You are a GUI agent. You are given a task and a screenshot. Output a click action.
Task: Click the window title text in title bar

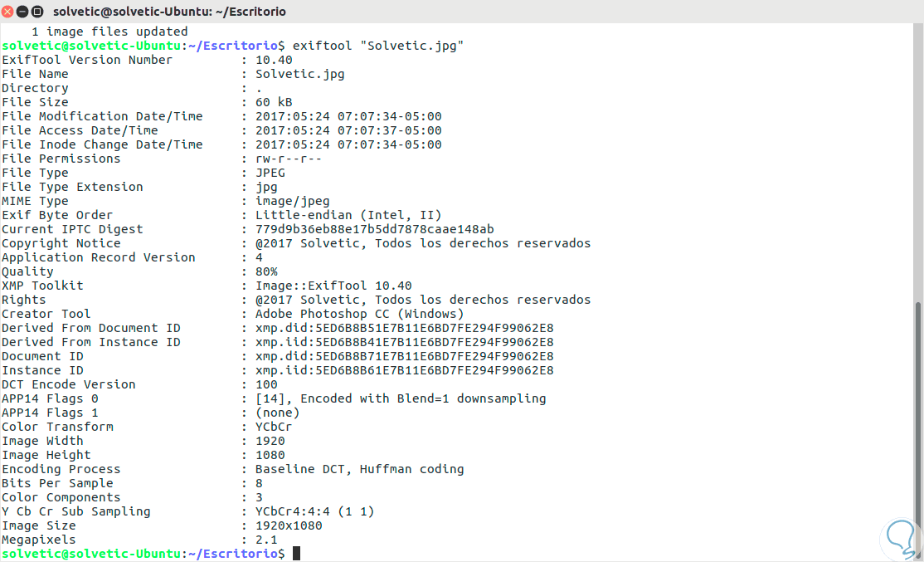169,11
